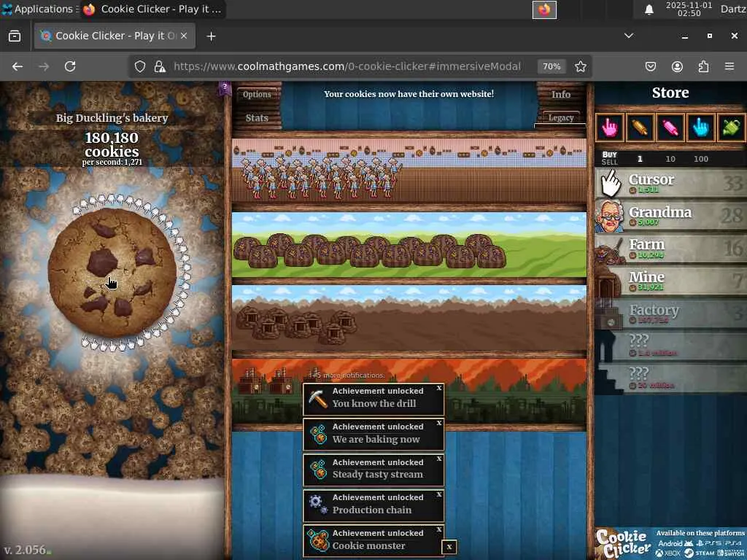Purchase a Factory building
The width and height of the screenshot is (747, 560).
[671, 314]
